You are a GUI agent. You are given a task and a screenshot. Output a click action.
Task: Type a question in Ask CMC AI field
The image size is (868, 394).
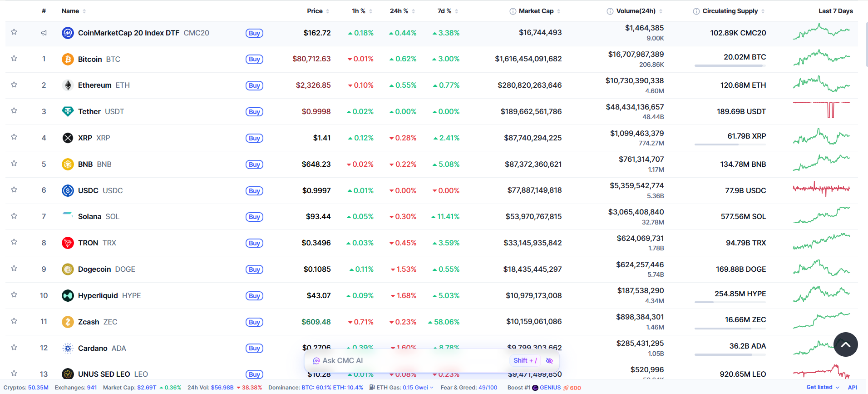(431, 361)
